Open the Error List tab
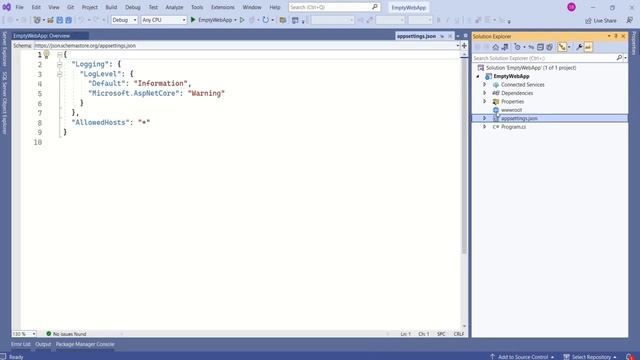 pos(21,344)
